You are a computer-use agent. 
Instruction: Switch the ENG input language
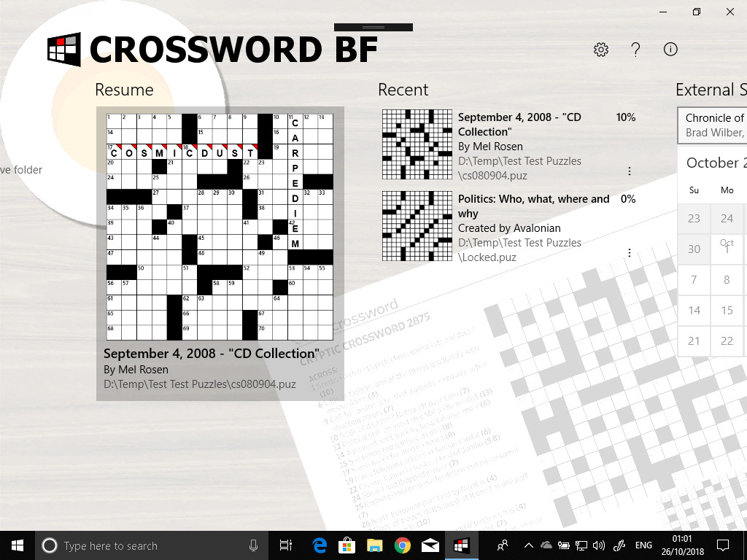tap(643, 545)
